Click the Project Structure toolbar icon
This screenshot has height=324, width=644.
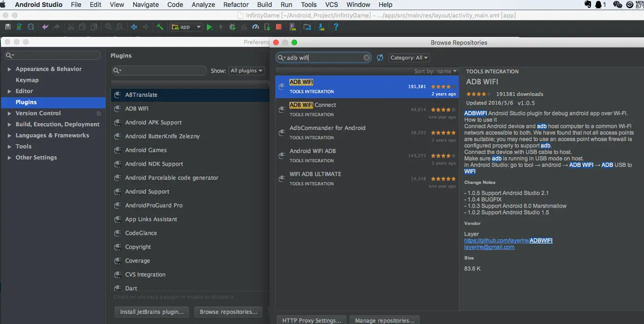tap(307, 27)
